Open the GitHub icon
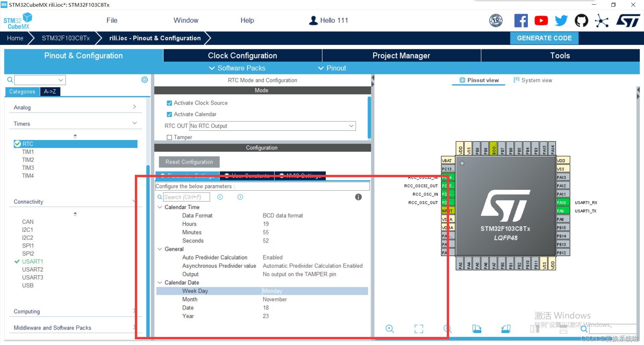This screenshot has height=345, width=644. point(581,20)
